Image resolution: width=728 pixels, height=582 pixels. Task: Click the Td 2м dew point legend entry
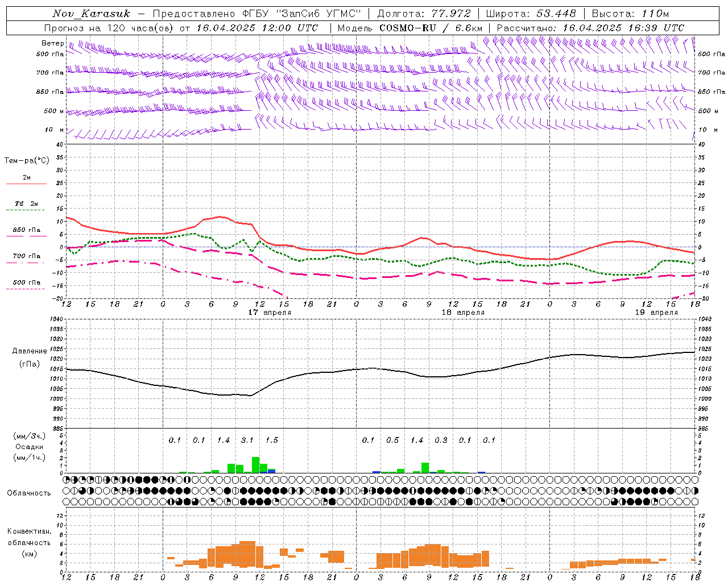point(27,203)
